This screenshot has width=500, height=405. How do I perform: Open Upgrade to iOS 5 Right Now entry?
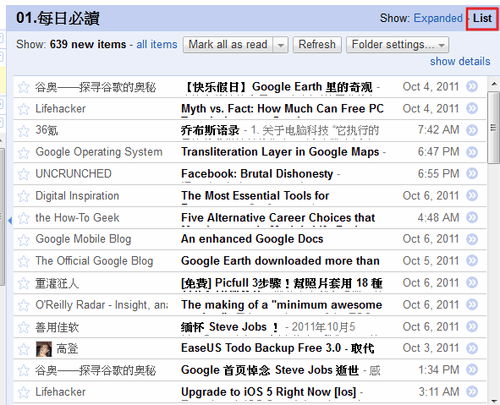point(269,392)
